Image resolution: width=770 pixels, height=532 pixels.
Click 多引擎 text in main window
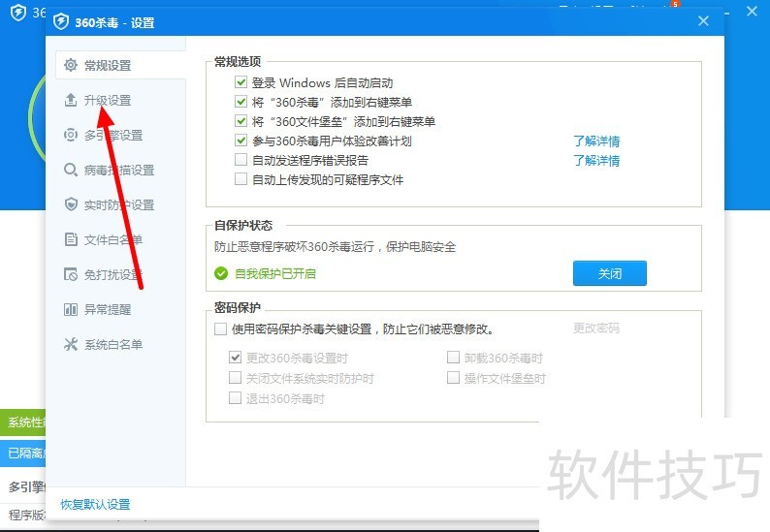coord(27,486)
